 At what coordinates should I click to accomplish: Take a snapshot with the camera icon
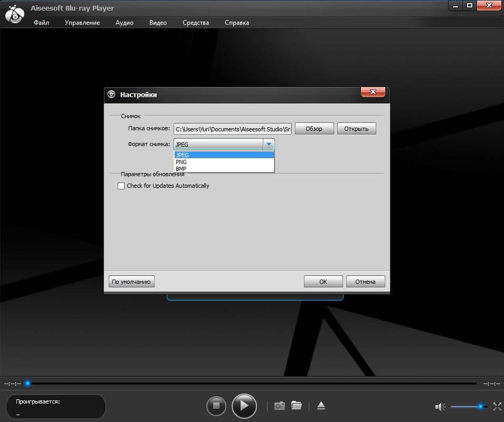[x=280, y=406]
